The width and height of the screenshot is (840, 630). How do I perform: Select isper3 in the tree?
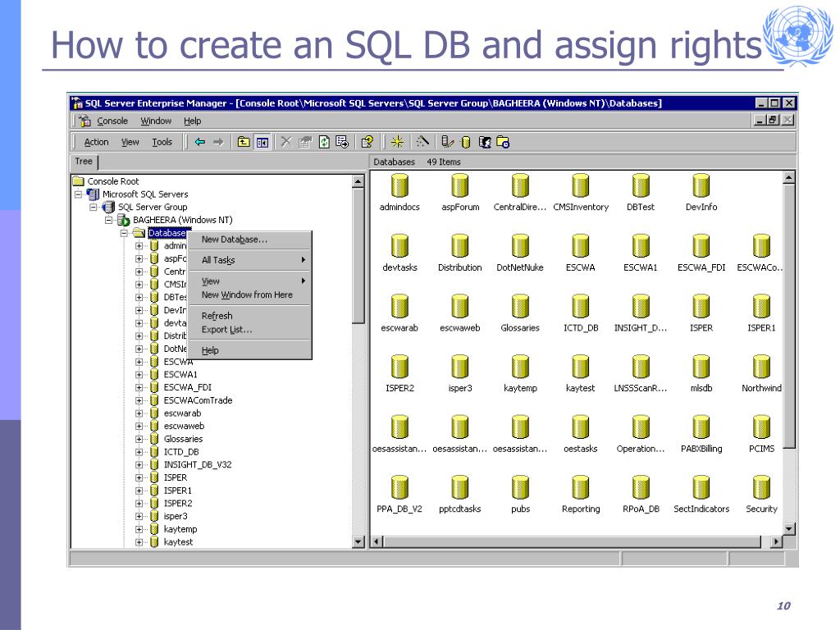[176, 517]
